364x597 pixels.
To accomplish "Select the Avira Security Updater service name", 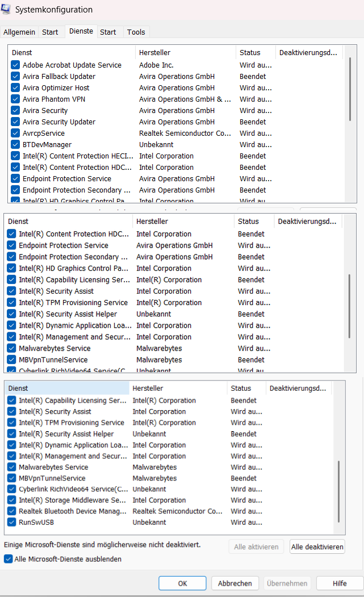I will (x=59, y=122).
